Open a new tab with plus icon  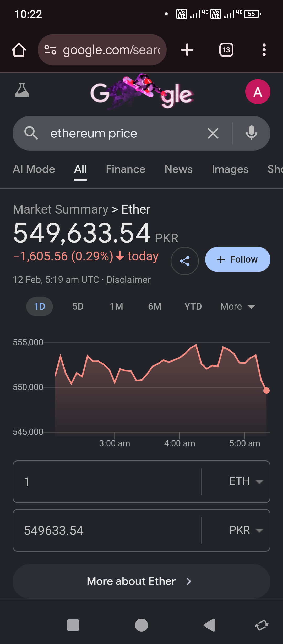point(187,50)
